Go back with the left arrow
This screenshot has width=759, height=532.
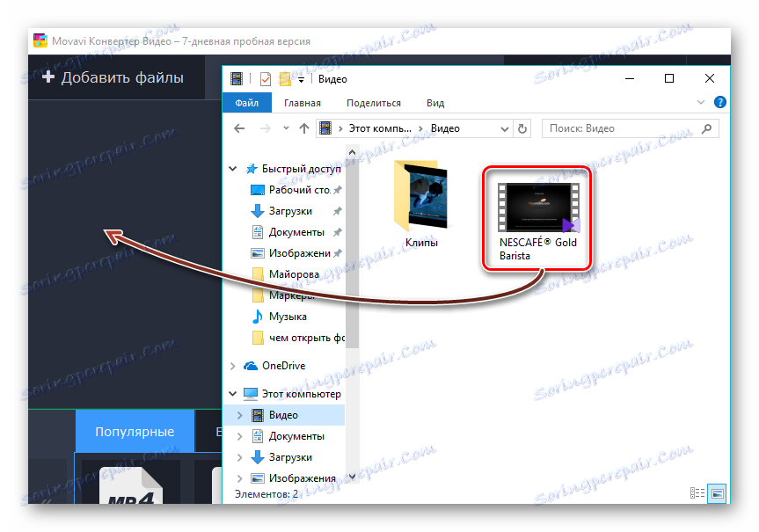coord(239,128)
